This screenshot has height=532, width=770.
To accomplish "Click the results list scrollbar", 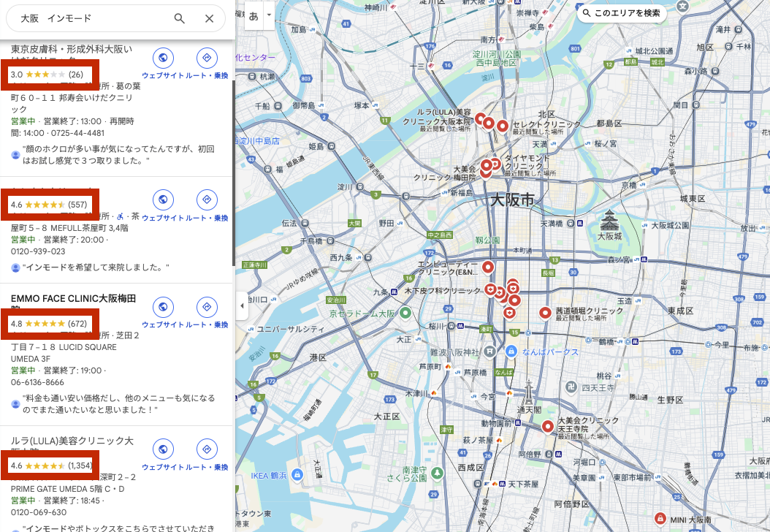I will (234, 172).
